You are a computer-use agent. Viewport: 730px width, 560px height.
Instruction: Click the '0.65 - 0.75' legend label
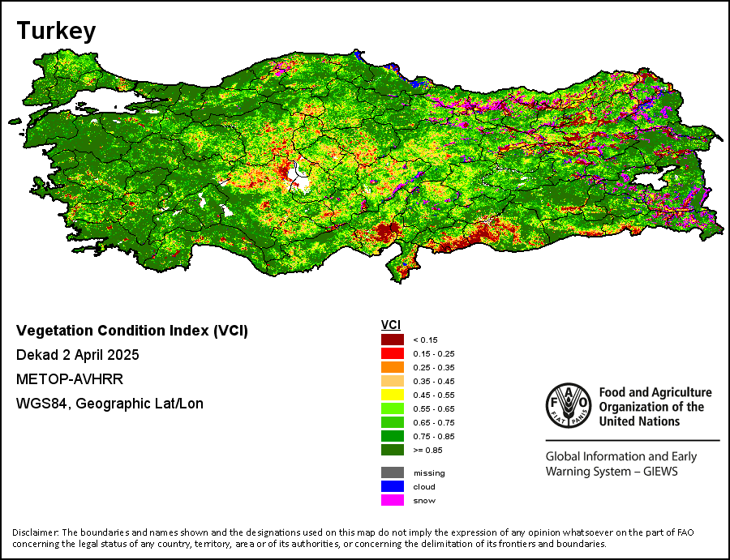point(434,423)
